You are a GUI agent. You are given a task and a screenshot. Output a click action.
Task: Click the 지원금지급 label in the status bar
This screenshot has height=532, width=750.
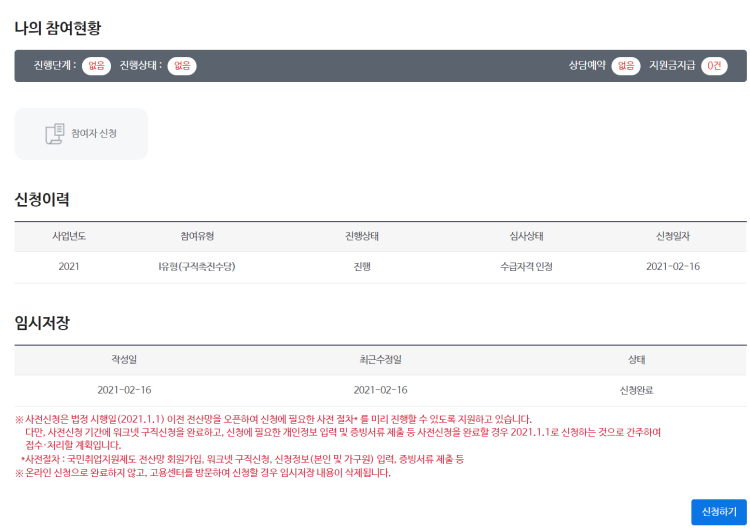[x=672, y=66]
